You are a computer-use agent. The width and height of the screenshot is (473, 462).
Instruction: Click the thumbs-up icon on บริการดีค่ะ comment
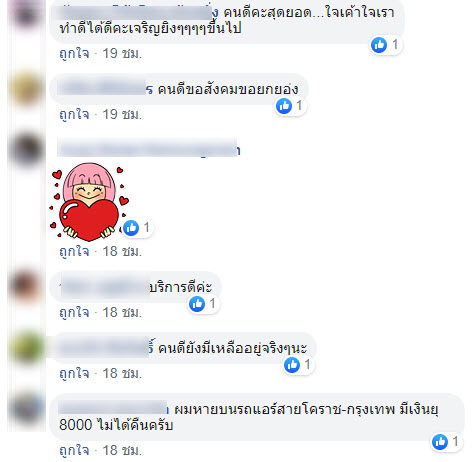(197, 304)
